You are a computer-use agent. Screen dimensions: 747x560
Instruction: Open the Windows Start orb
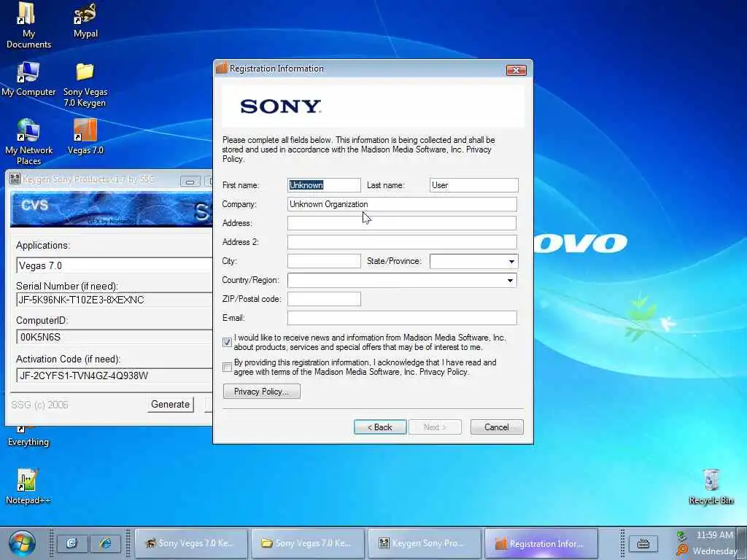[22, 543]
